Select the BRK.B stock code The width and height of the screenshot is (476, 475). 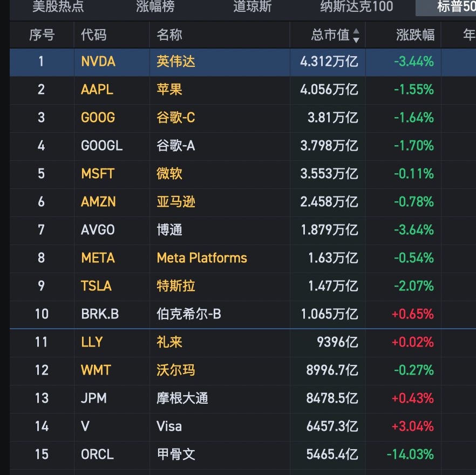100,314
